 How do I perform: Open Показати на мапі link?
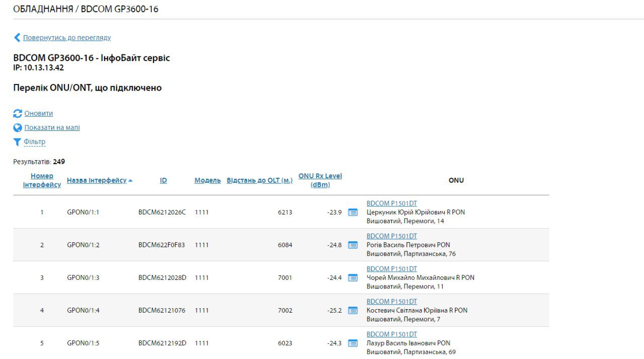pos(52,127)
